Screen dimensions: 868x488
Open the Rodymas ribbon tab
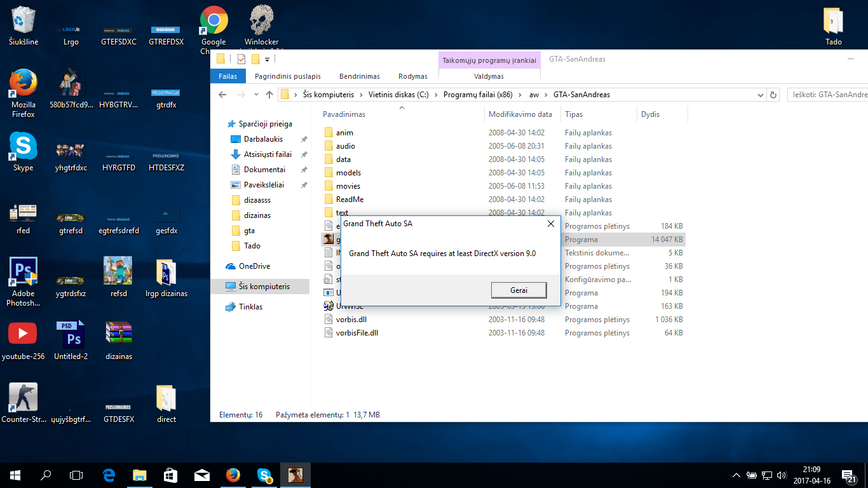[413, 76]
